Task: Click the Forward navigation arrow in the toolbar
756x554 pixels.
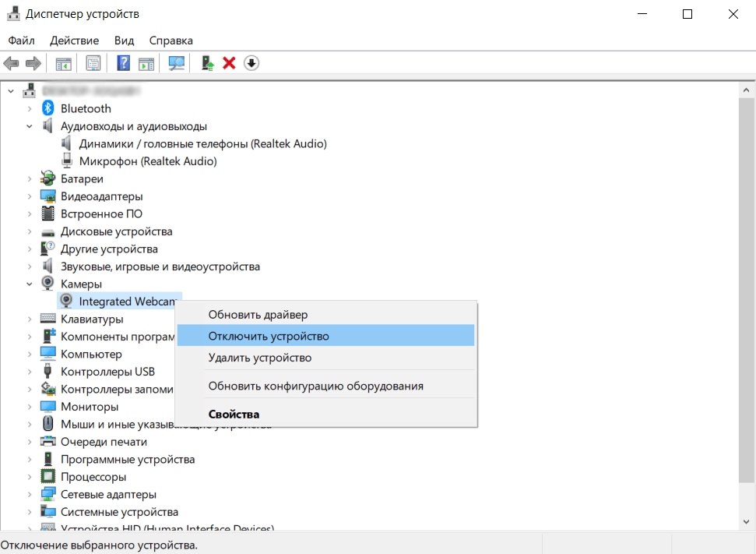Action: coord(32,62)
